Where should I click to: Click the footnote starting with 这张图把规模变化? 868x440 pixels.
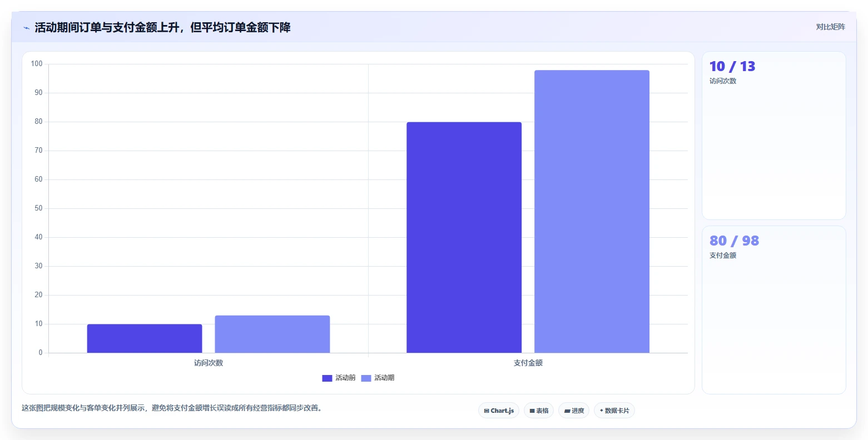click(172, 408)
